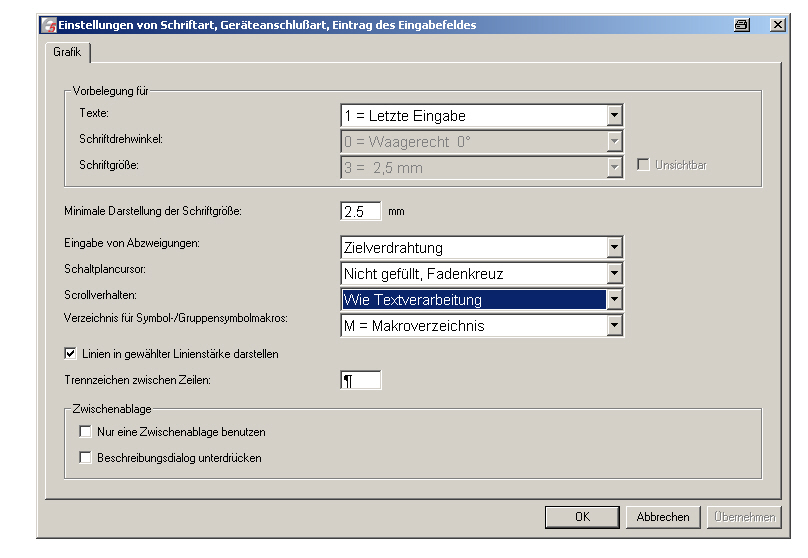This screenshot has height=558, width=808.
Task: Click the Vorbelegung für group label
Action: [110, 91]
